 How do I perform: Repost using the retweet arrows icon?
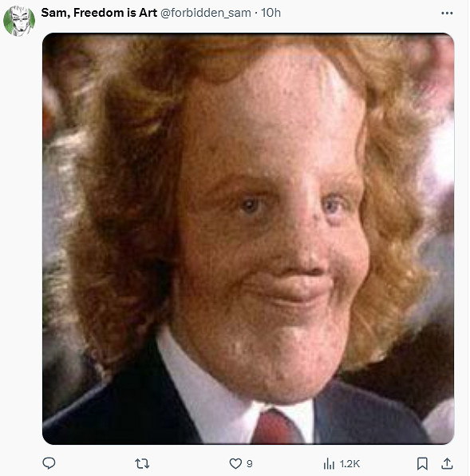142,463
